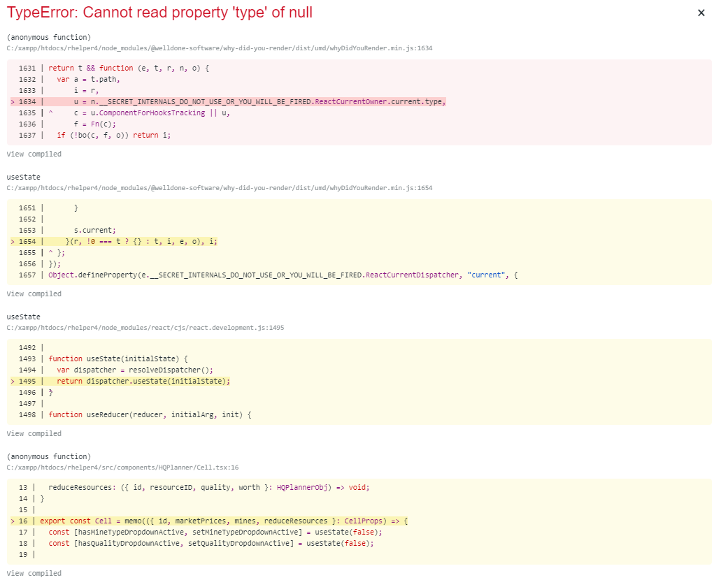728x580 pixels.
Task: Click second 'useState' frame label above react.development.js
Action: coord(23,317)
